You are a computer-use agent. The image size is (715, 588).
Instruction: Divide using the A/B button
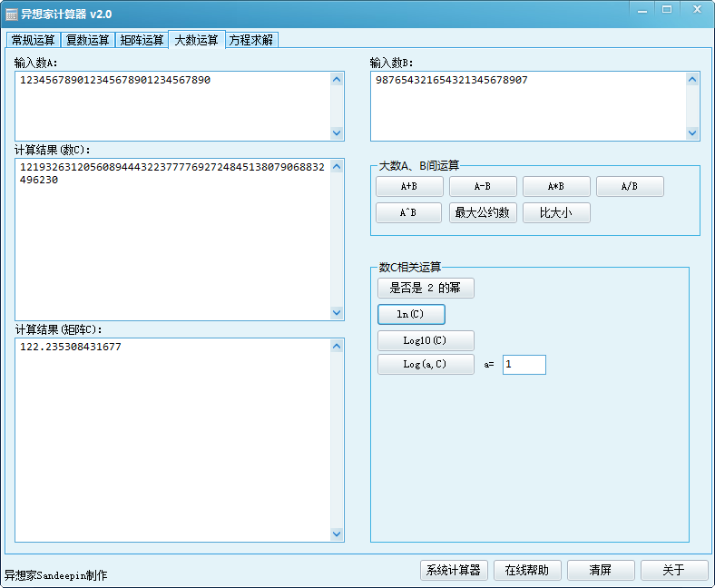[630, 186]
